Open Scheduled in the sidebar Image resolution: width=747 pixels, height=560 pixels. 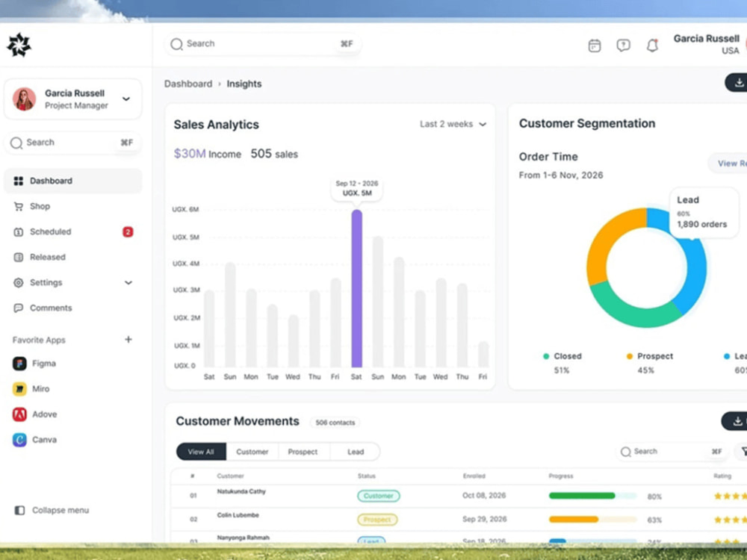point(73,232)
